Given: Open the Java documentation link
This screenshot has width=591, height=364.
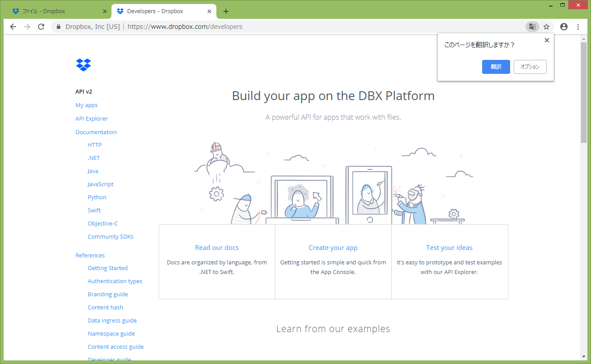Looking at the screenshot, I should coord(93,171).
